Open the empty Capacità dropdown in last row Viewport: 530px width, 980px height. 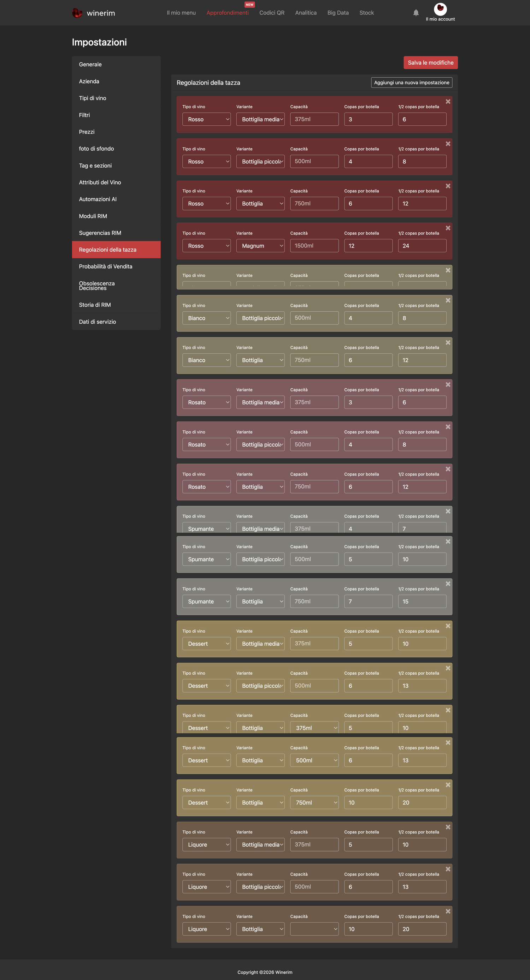[314, 929]
